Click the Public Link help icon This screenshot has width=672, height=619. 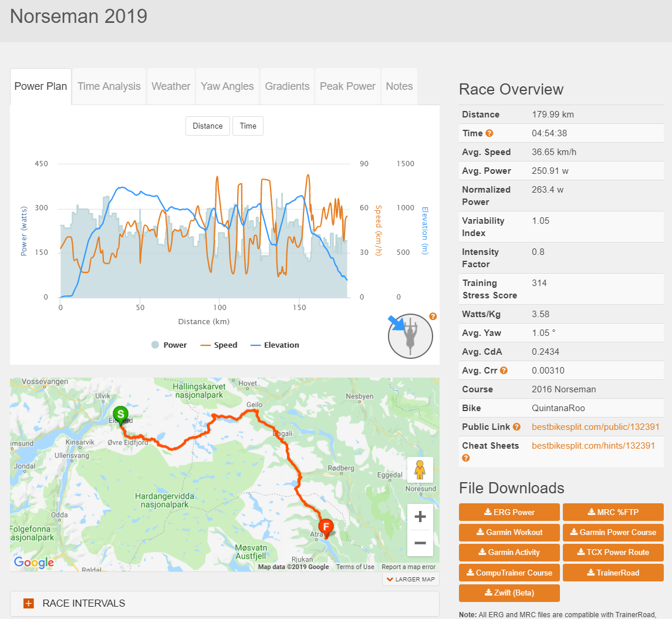pyautogui.click(x=516, y=427)
